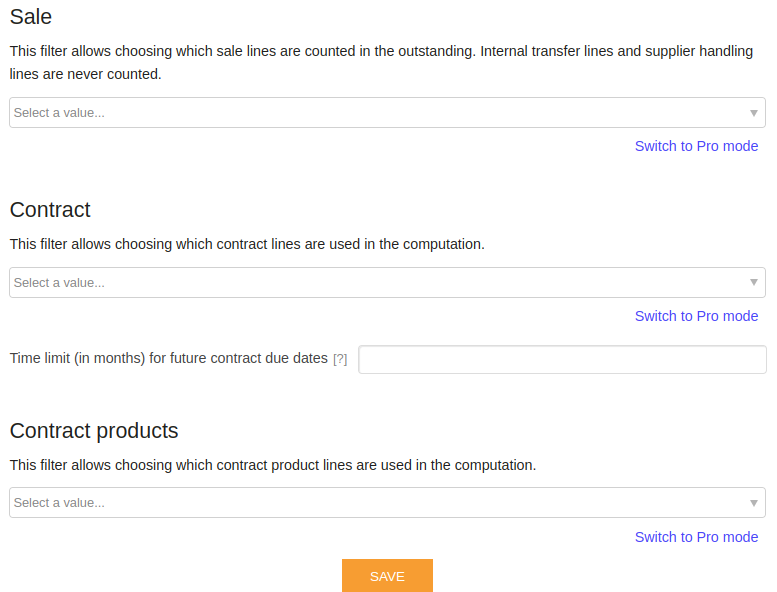
Task: Click the Contract dropdown triangle arrow
Action: (x=753, y=282)
